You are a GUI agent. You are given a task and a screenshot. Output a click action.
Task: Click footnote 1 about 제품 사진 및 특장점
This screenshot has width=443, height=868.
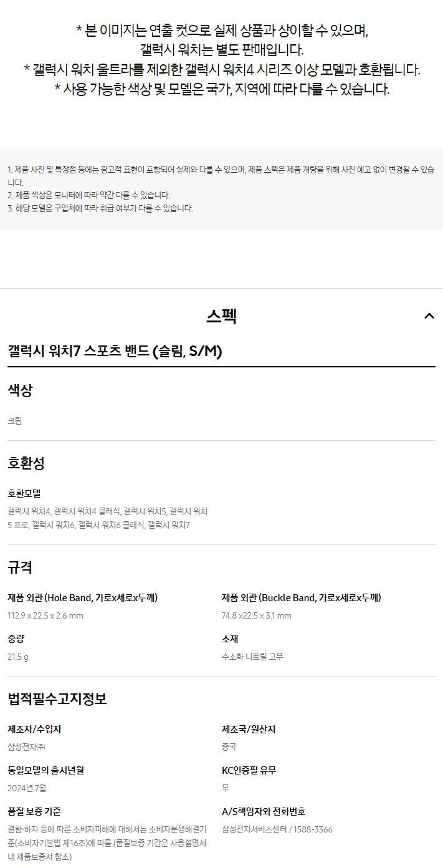tap(221, 176)
